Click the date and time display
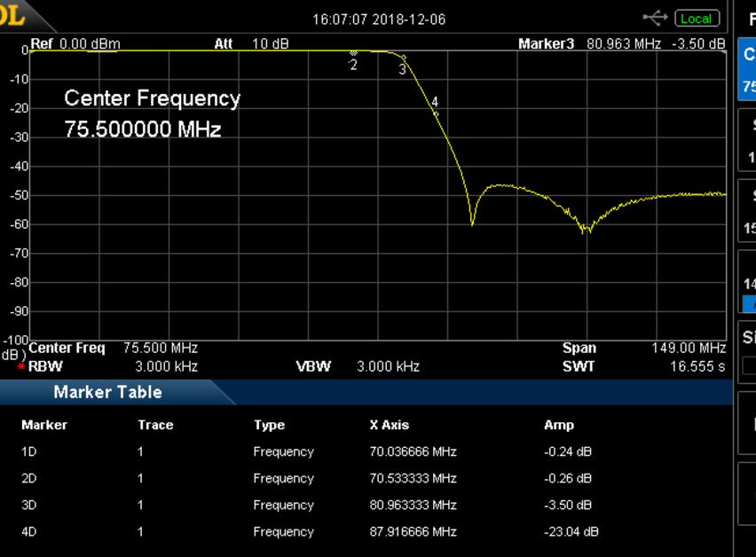Screen dimensions: 756x557 (x=379, y=19)
